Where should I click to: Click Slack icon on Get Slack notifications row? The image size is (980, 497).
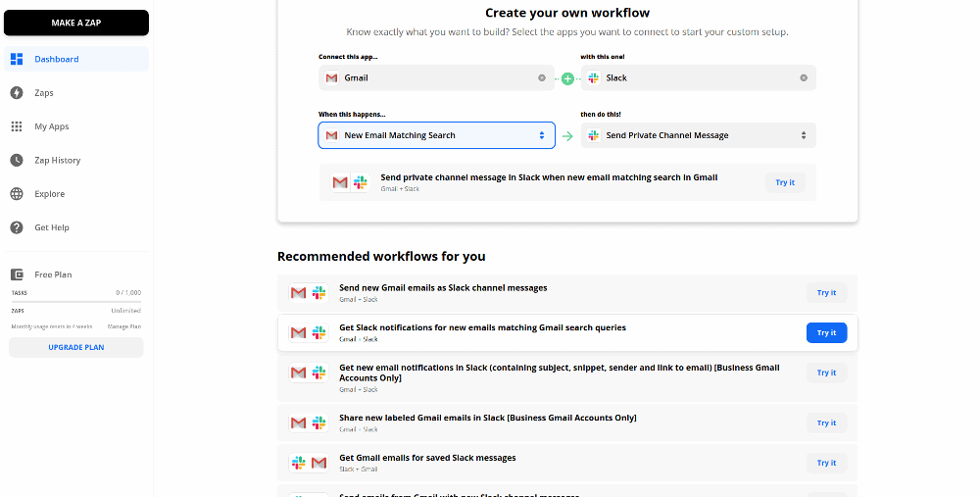(319, 332)
